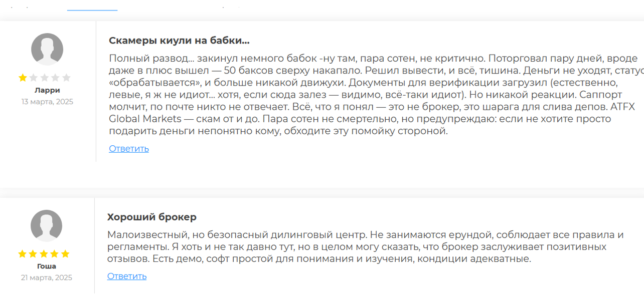This screenshot has width=644, height=296.
Task: Click the blue underlined link at page top
Action: (92, 10)
